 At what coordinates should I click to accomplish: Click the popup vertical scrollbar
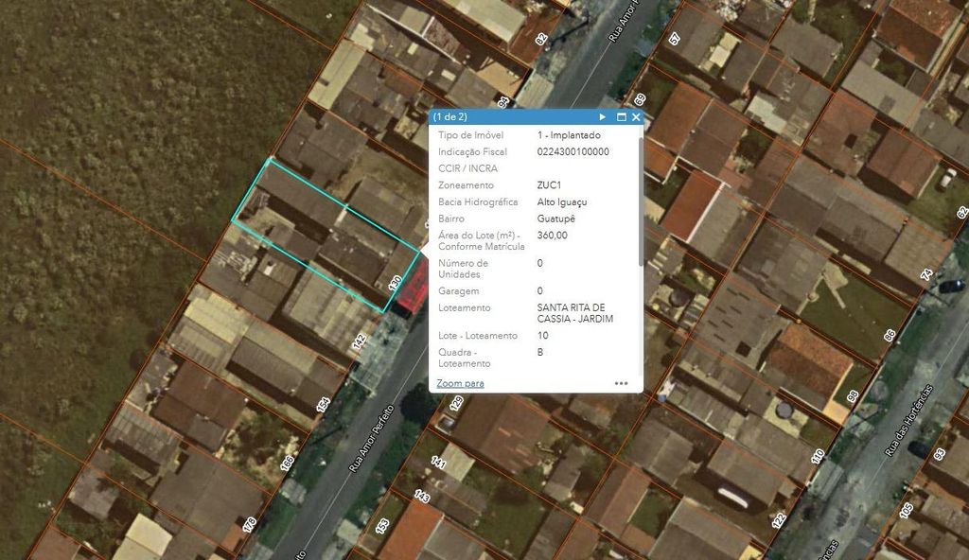(641, 201)
